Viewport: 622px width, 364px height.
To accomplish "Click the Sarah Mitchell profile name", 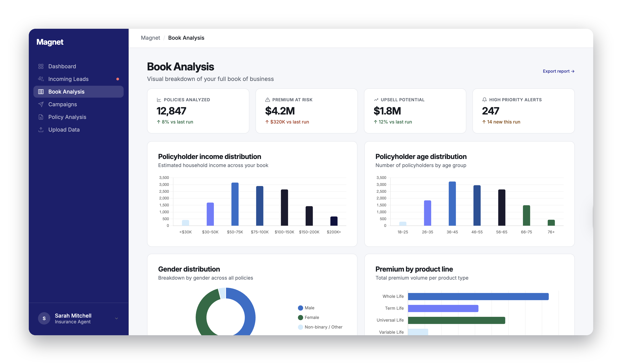I will pyautogui.click(x=73, y=316).
